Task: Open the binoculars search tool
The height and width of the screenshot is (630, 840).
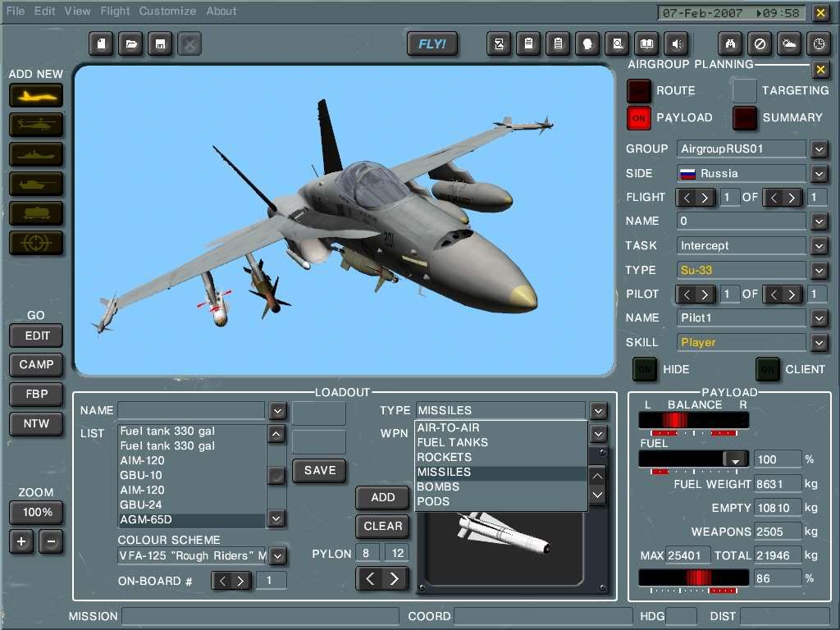Action: click(731, 44)
